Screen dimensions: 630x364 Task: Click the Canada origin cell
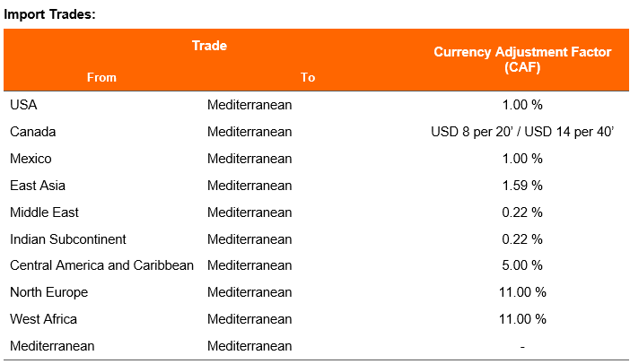tap(32, 132)
